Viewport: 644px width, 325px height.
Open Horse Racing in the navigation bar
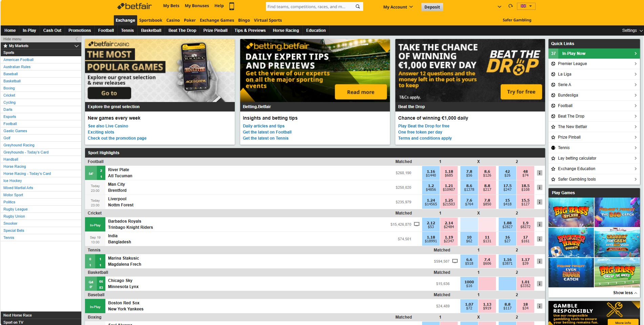point(286,31)
